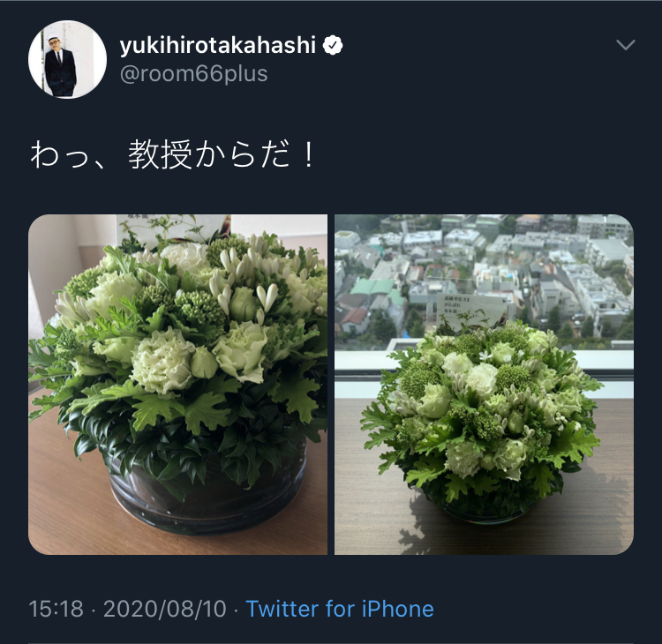This screenshot has width=662, height=644.
Task: Tap the white card atop left photo
Action: pos(173,231)
